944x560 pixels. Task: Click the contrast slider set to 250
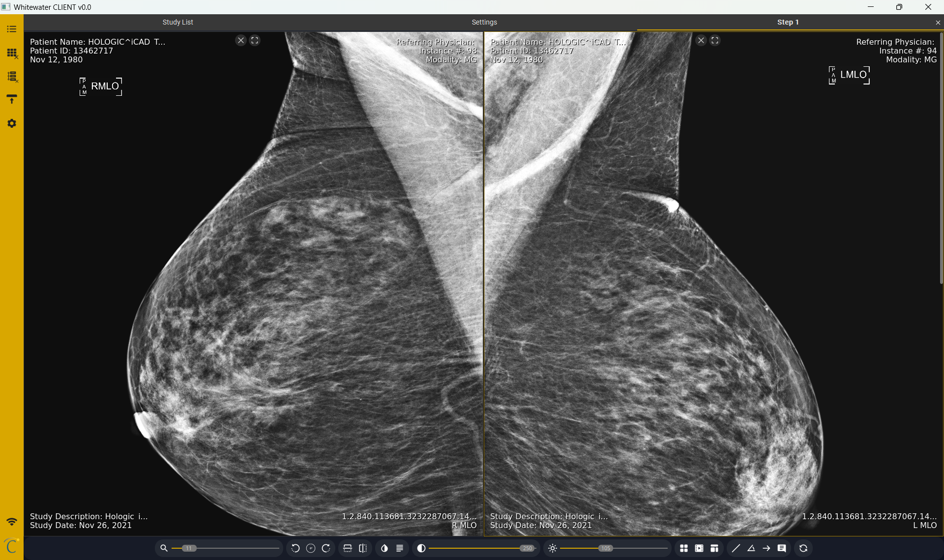pyautogui.click(x=527, y=548)
